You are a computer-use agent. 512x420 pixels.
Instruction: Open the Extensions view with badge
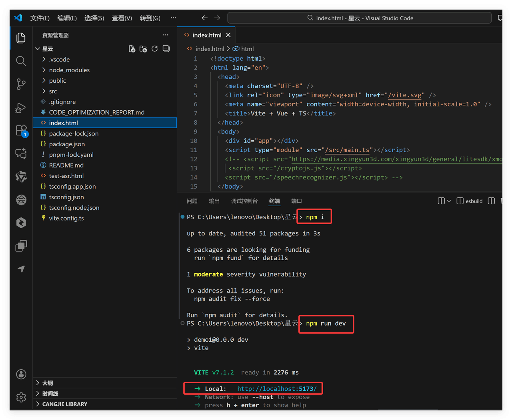(21, 131)
